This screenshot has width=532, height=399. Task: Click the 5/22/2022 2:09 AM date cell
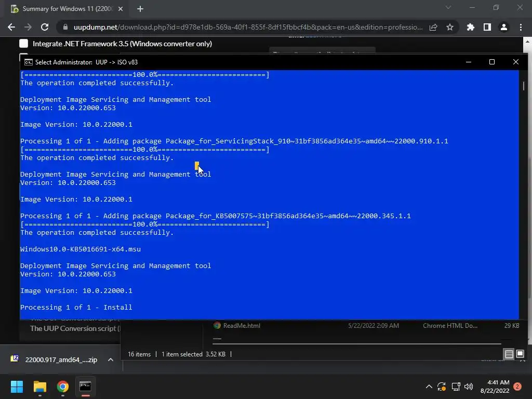pyautogui.click(x=373, y=326)
